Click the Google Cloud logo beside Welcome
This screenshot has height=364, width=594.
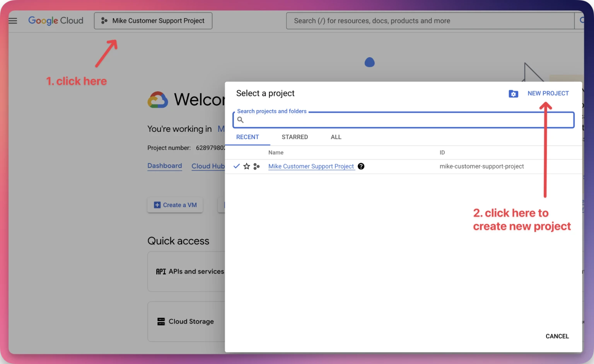click(x=158, y=100)
